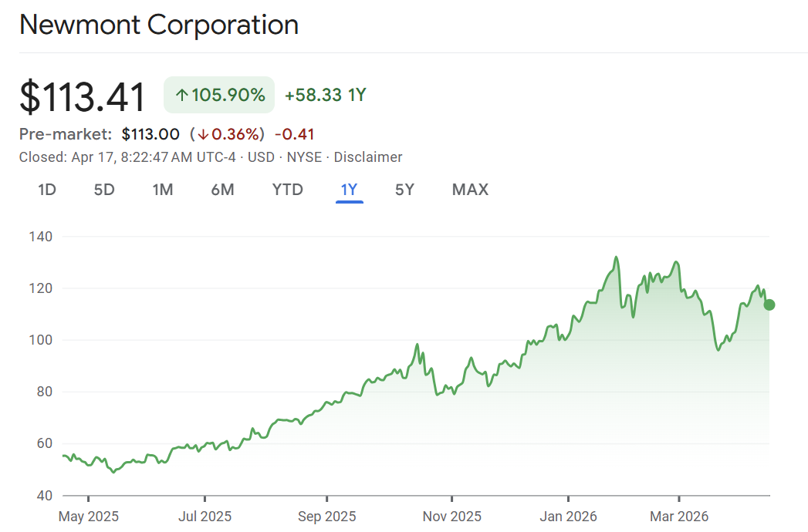
Task: Click the green end-point dot on chart
Action: pyautogui.click(x=769, y=305)
